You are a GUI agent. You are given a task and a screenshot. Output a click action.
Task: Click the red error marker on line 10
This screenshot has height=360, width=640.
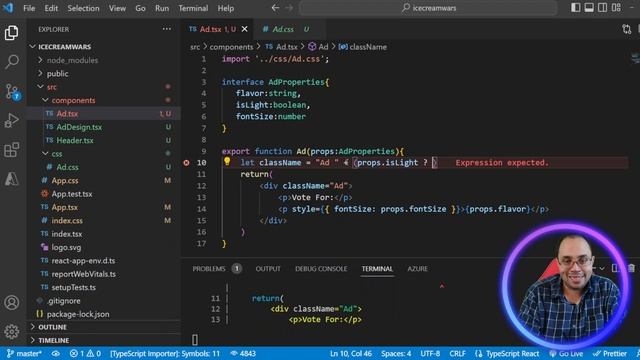(186, 162)
